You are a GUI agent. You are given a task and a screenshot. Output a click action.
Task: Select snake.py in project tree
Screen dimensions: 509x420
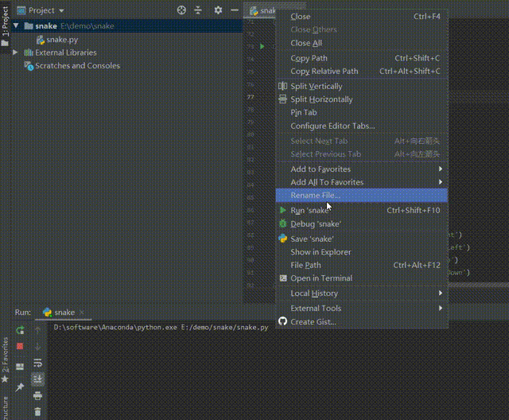point(62,40)
